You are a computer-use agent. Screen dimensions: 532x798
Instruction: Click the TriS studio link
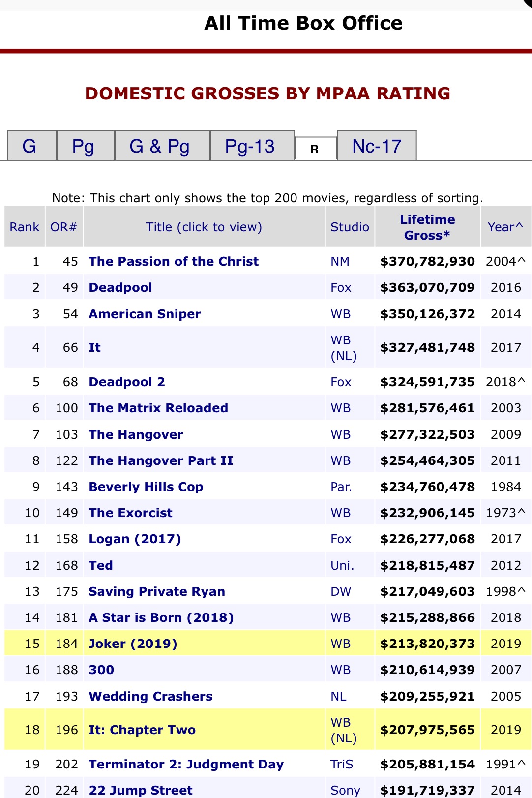(x=342, y=764)
